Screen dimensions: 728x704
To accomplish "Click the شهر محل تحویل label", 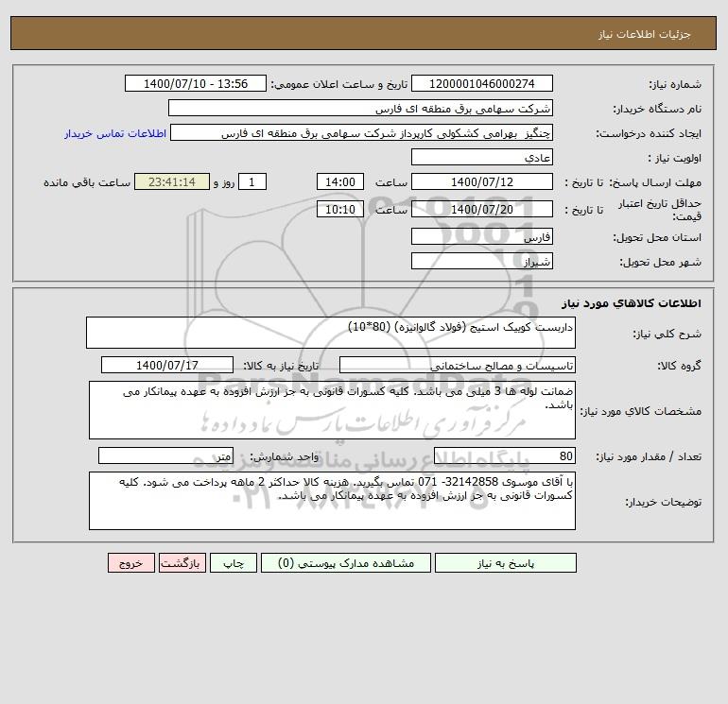I will click(x=660, y=262).
